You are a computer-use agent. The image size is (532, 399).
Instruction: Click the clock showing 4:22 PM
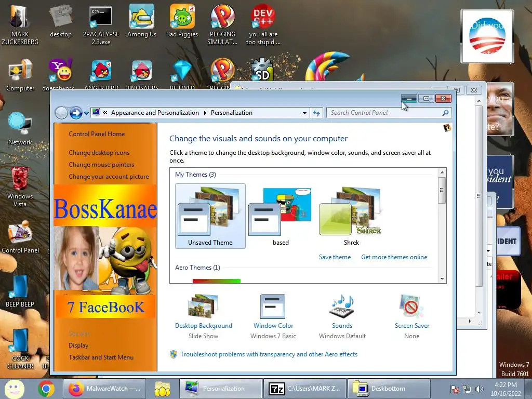506,389
